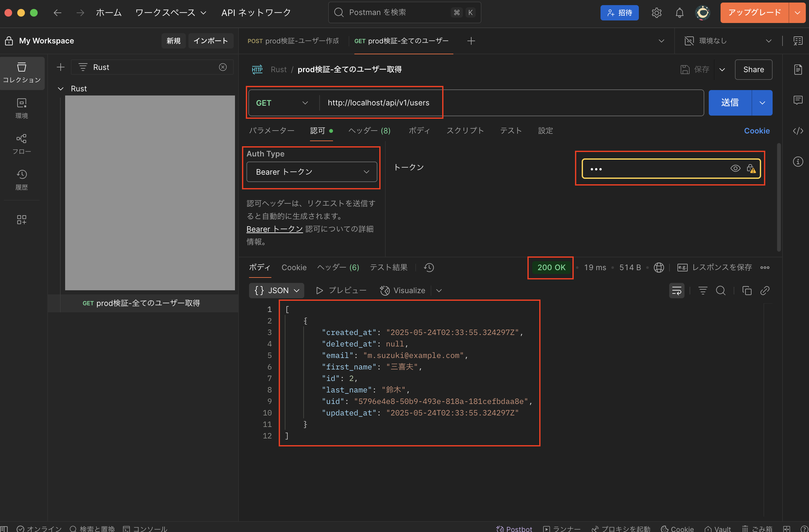The width and height of the screenshot is (809, 532).
Task: Open a new request tab with plus
Action: pyautogui.click(x=471, y=41)
